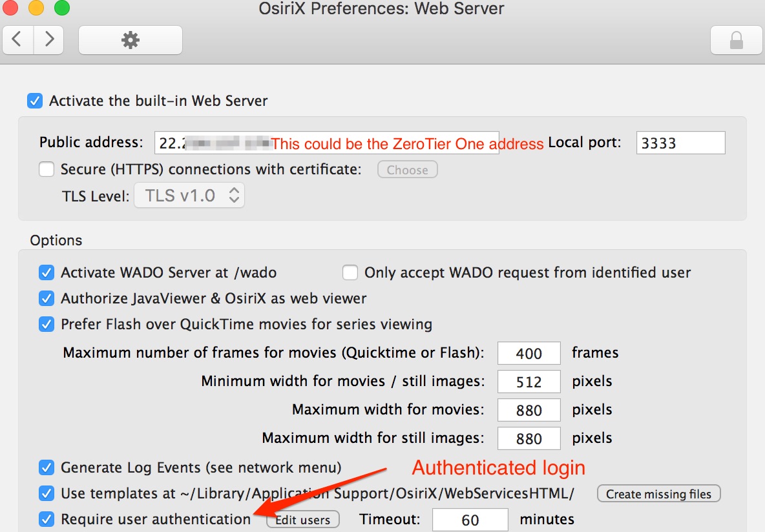Click the green zoom window button
Image resolution: width=765 pixels, height=532 pixels.
click(x=62, y=8)
